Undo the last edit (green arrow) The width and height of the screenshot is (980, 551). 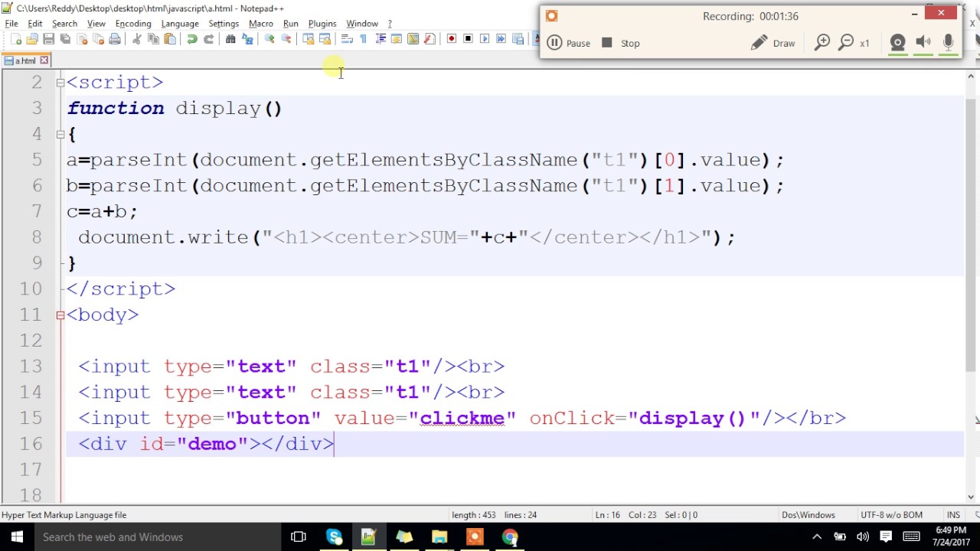(x=191, y=39)
